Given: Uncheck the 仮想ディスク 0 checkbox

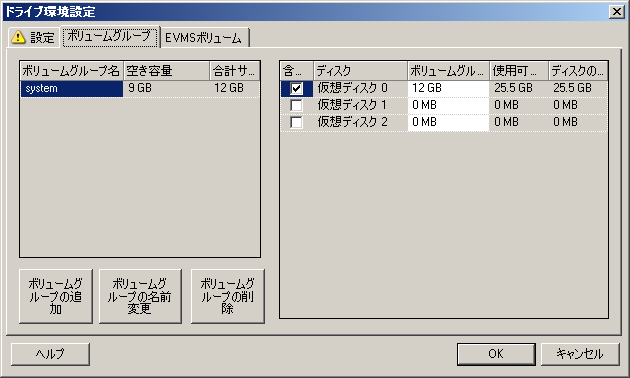Looking at the screenshot, I should (296, 88).
